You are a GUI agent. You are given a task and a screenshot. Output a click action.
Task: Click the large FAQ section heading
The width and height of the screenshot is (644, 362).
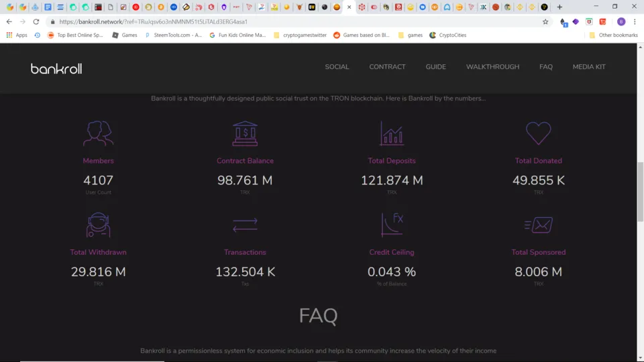click(318, 316)
